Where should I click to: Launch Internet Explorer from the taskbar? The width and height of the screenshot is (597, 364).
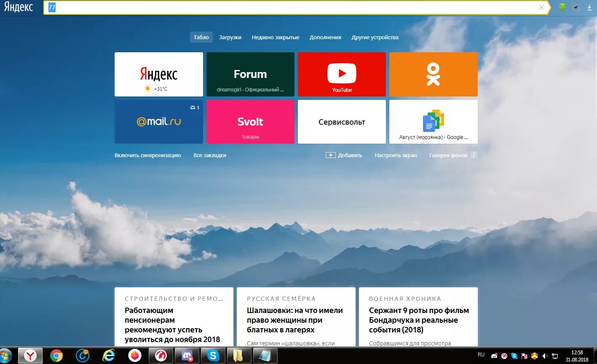point(109,356)
